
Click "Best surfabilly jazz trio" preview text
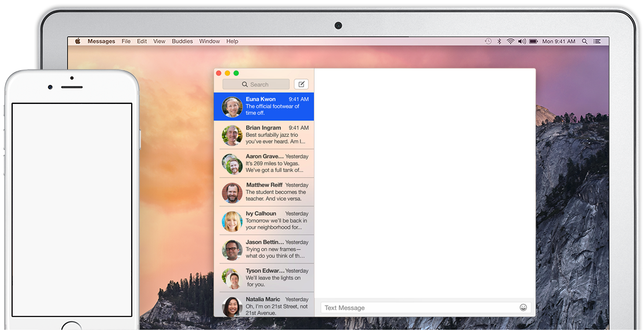(276, 138)
